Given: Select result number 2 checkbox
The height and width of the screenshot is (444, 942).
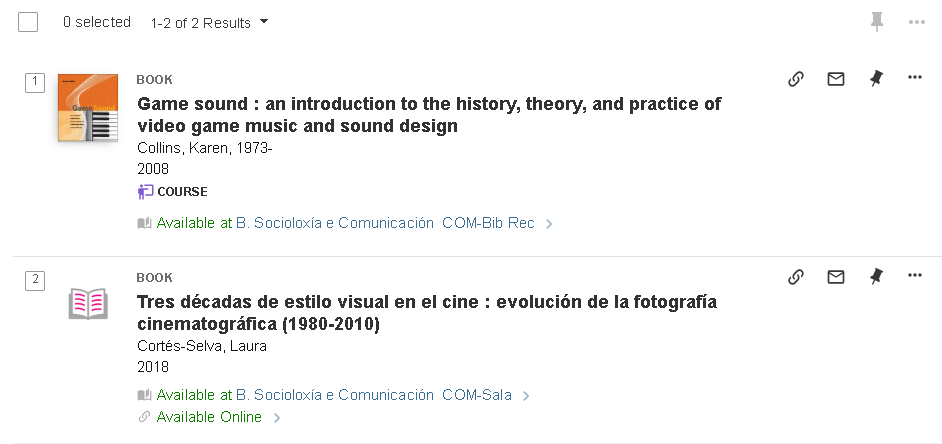Looking at the screenshot, I should (x=35, y=280).
